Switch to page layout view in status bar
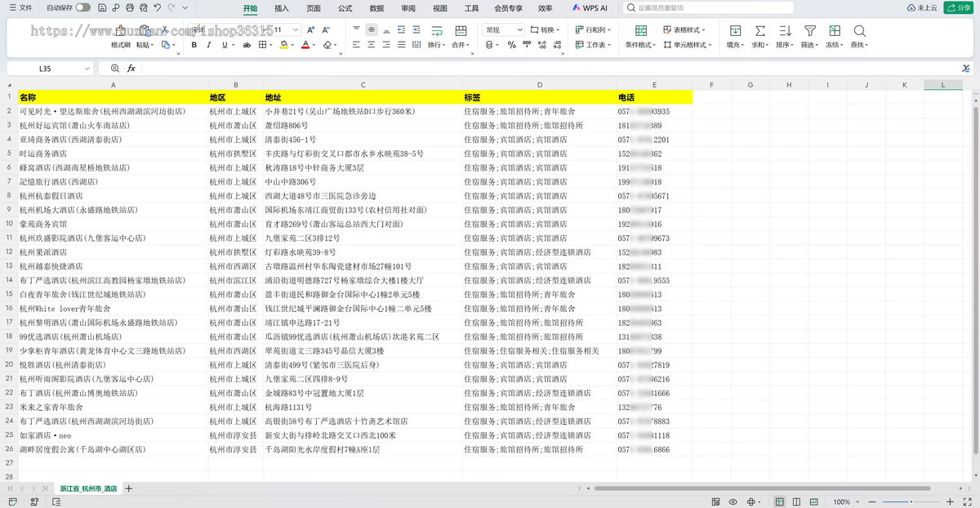980x508 pixels. [797, 501]
